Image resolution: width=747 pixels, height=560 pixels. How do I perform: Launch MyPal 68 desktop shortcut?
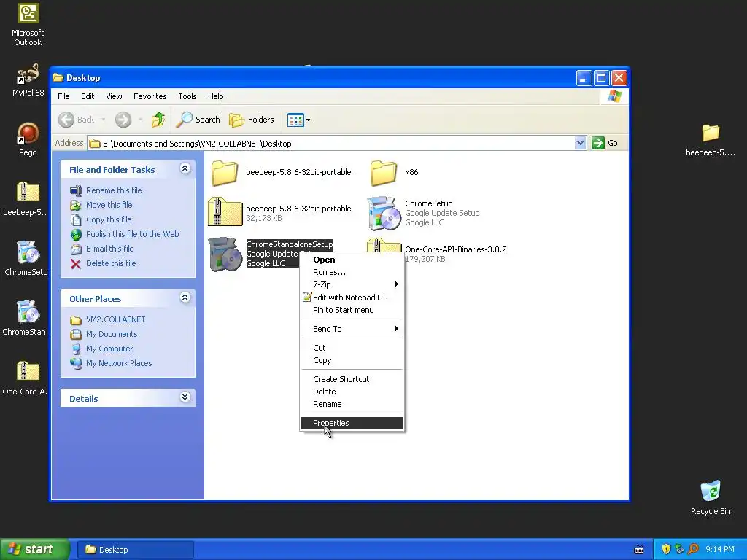coord(28,80)
